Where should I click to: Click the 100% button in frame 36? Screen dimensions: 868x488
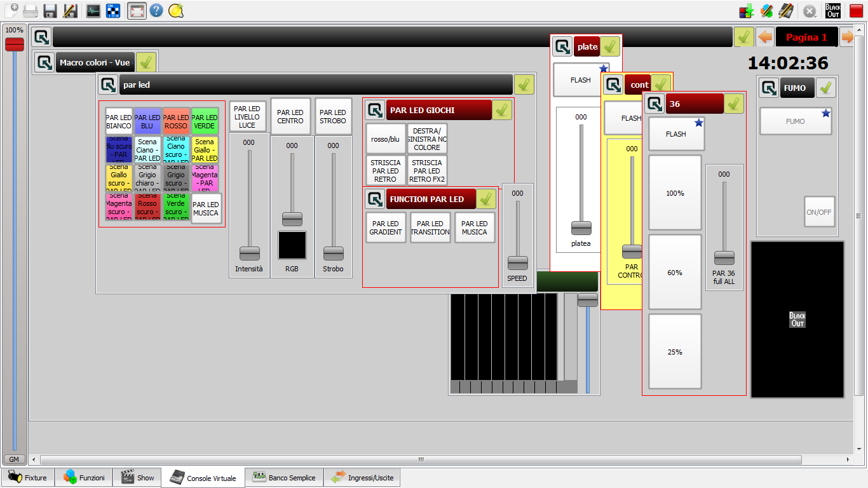click(675, 193)
